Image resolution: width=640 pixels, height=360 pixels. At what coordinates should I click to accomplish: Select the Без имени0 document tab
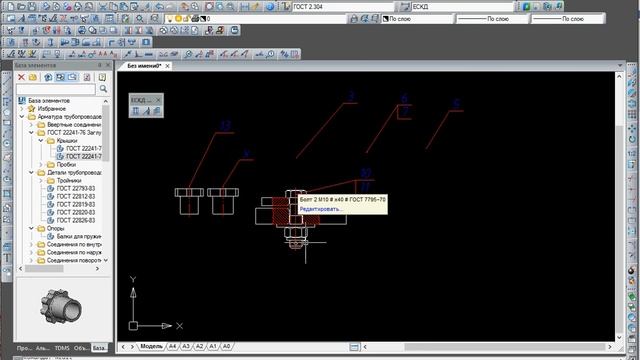pyautogui.click(x=144, y=66)
